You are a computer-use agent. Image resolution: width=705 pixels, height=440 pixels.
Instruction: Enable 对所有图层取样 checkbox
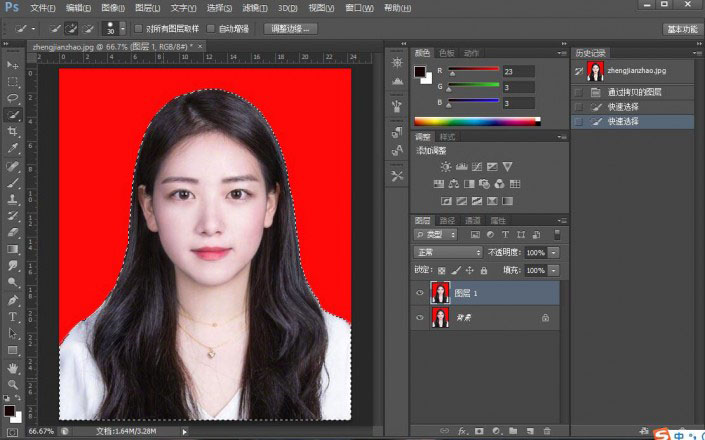click(139, 29)
